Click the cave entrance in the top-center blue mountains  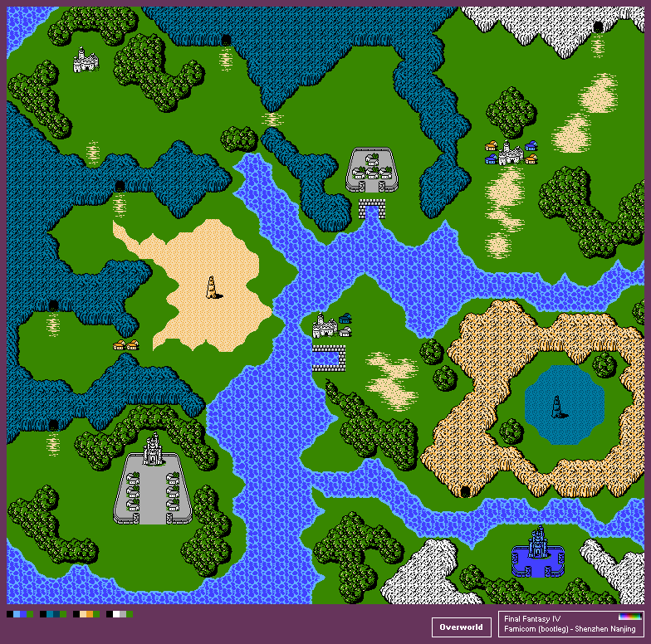226,40
